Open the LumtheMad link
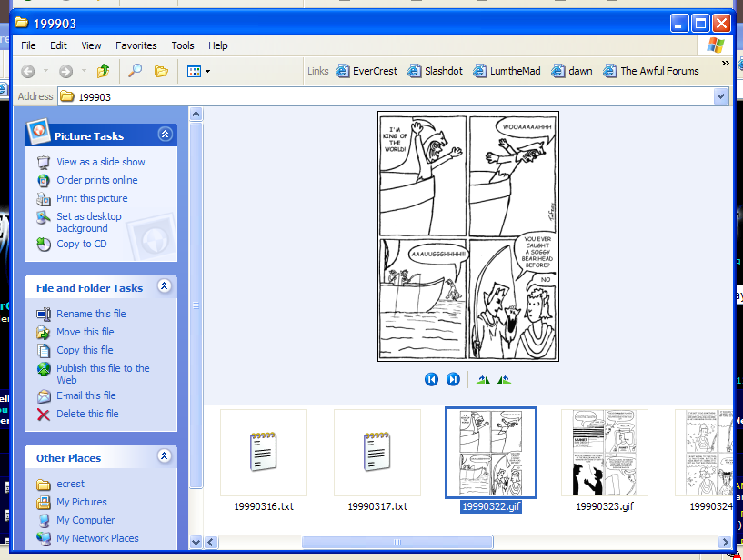Viewport: 743px width, 560px height. point(507,71)
